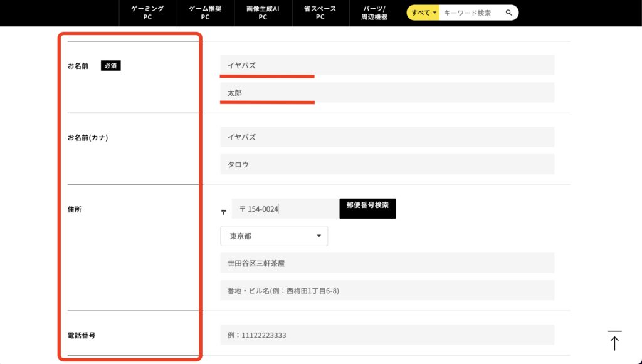642x364 pixels.
Task: Click the 郵便番号検索 button
Action: click(367, 209)
